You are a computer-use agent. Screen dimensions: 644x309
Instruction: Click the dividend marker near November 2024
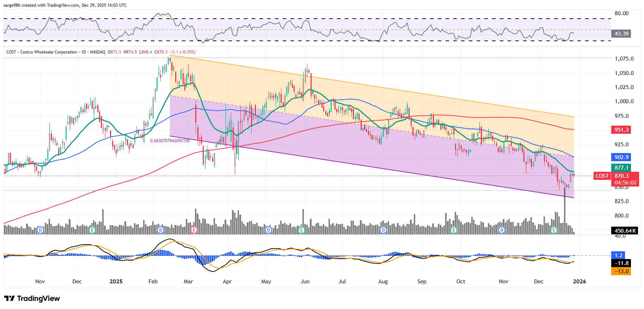41,230
